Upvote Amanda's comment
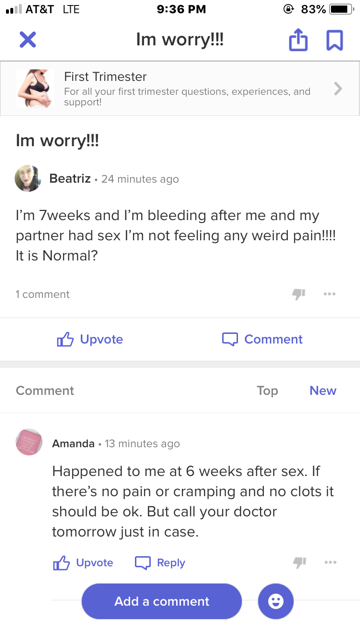 (83, 563)
